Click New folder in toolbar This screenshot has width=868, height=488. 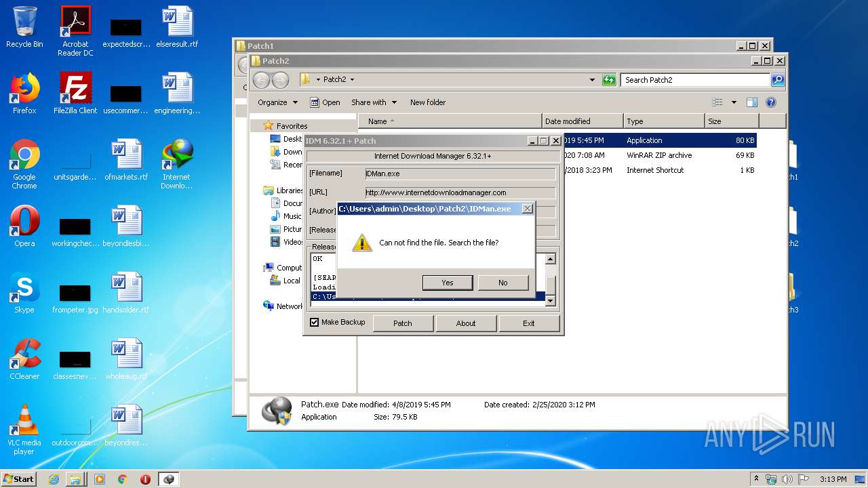point(428,102)
